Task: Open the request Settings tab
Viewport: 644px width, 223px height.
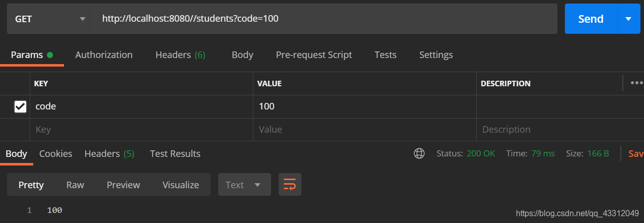Action: click(436, 55)
